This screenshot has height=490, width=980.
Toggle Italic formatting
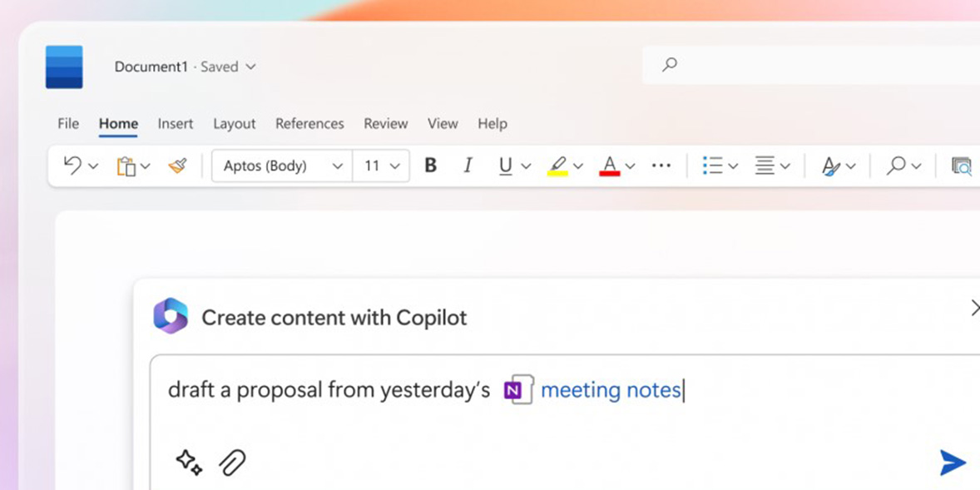467,166
